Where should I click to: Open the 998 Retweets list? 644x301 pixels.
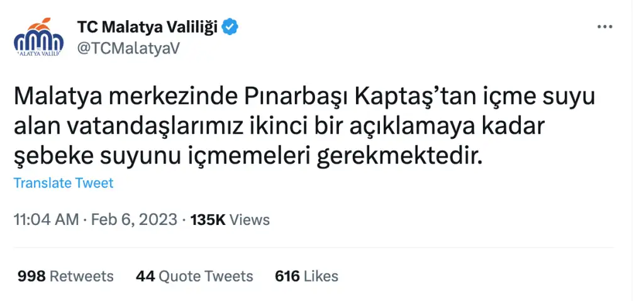pos(65,276)
